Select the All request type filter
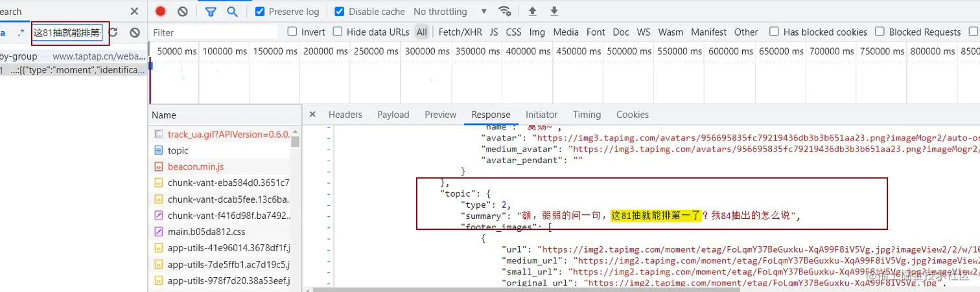The width and height of the screenshot is (980, 292). coord(422,32)
